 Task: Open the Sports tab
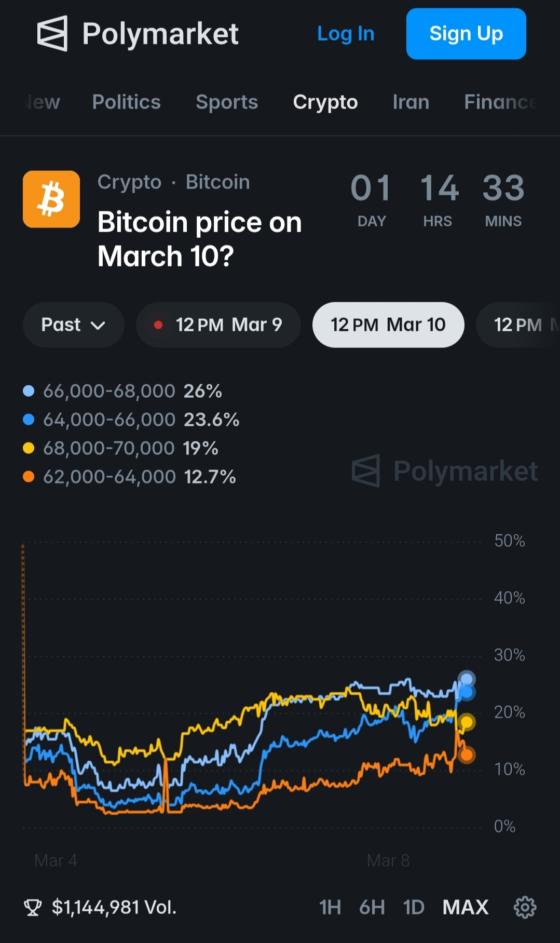coord(227,102)
